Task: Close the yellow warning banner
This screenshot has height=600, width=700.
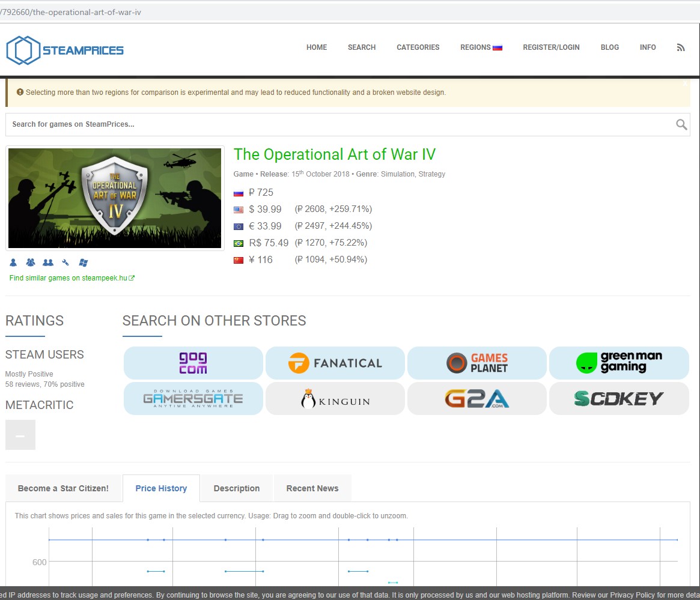Action: (685, 83)
